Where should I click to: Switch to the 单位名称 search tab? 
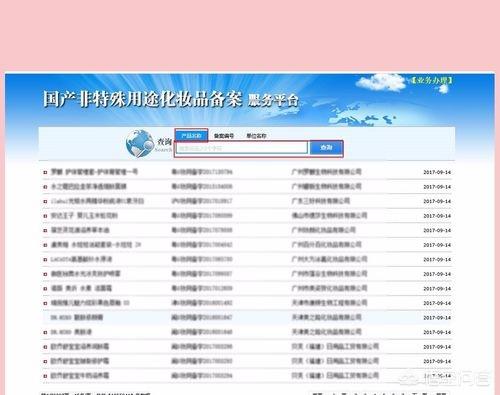(256, 136)
